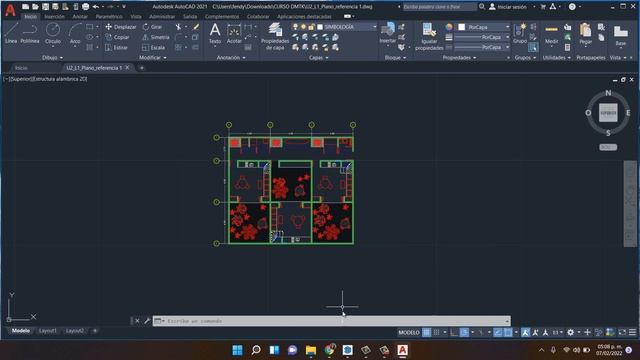
Task: Add new drawing tab with plus button
Action: click(142, 68)
